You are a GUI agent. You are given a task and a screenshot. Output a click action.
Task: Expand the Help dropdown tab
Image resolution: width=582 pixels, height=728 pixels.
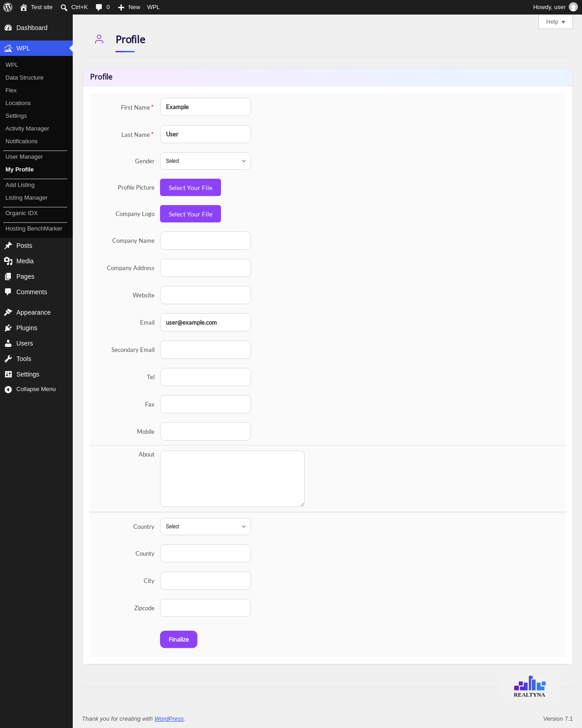pyautogui.click(x=556, y=22)
